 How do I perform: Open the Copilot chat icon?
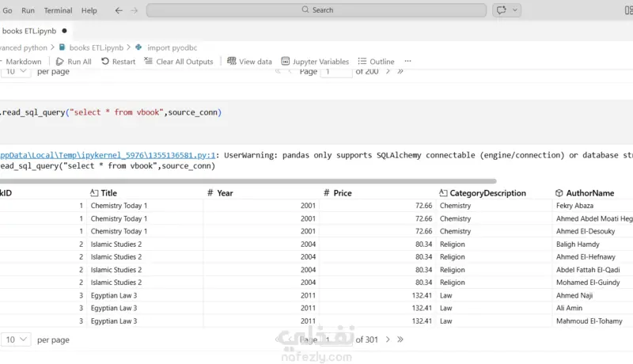pos(501,10)
